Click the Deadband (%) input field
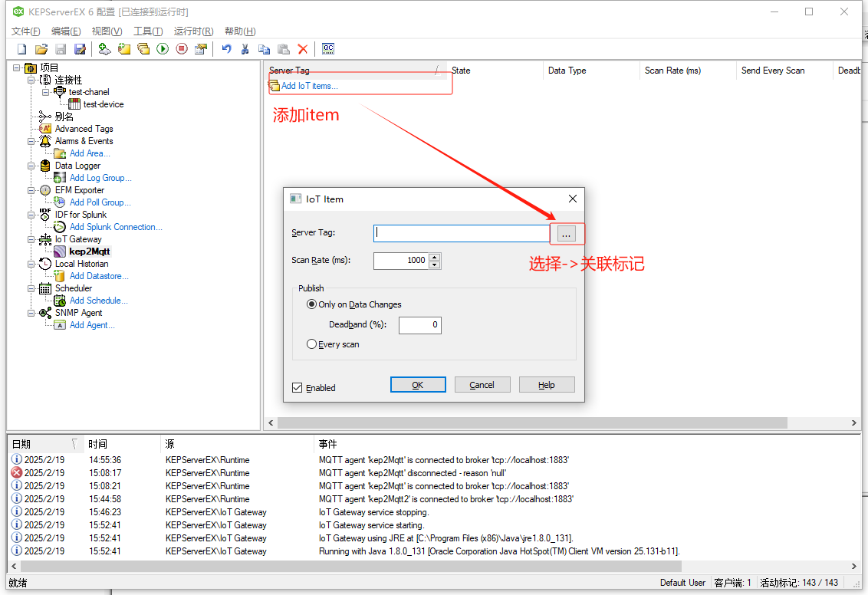The height and width of the screenshot is (595, 868). point(419,325)
